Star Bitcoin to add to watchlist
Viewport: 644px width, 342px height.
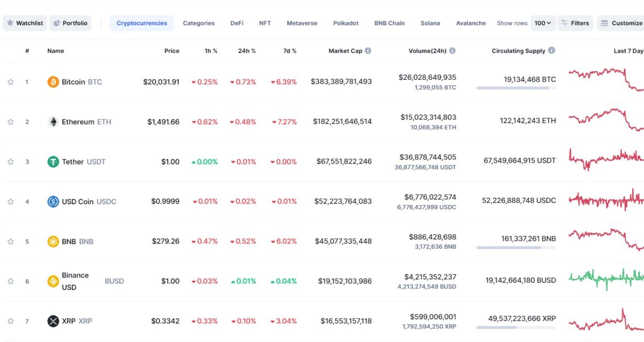pos(11,82)
